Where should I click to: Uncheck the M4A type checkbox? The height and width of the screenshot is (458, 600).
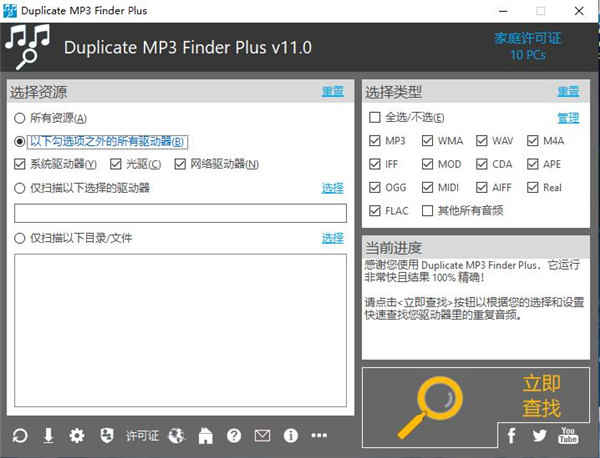pyautogui.click(x=532, y=140)
